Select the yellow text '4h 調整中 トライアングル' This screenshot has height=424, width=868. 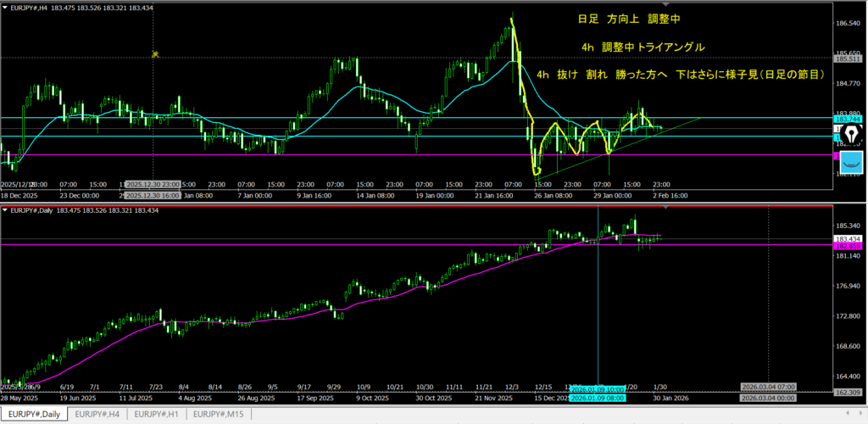[643, 47]
